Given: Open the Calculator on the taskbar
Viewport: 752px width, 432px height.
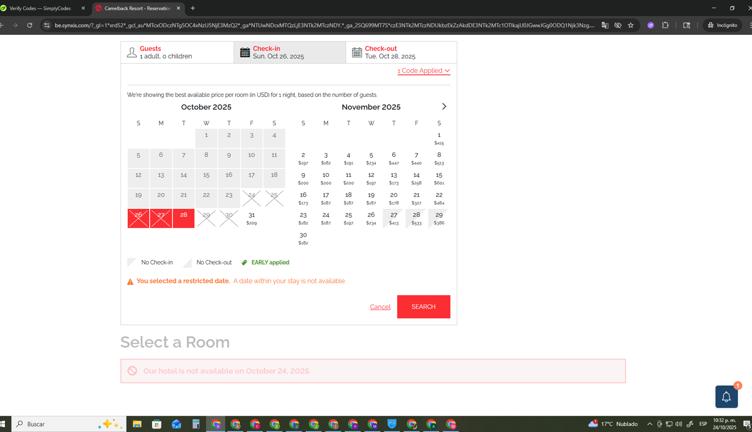Looking at the screenshot, I should (196, 424).
